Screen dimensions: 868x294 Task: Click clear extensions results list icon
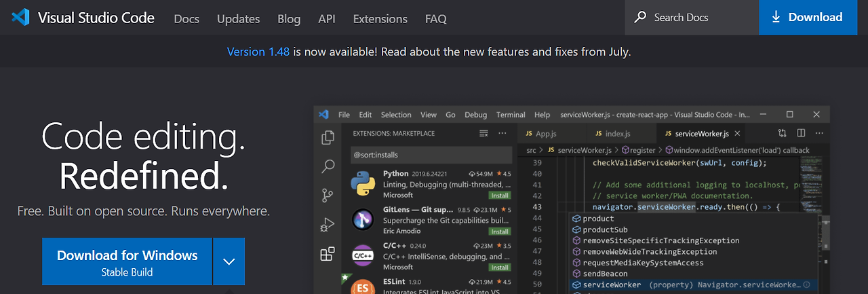484,133
